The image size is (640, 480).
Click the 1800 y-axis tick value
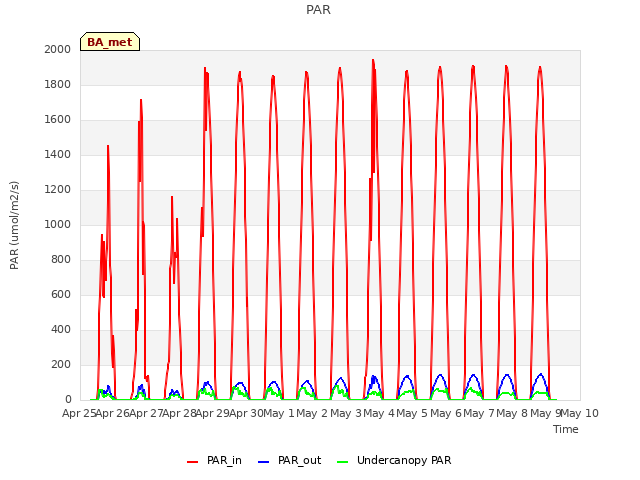[x=58, y=84]
